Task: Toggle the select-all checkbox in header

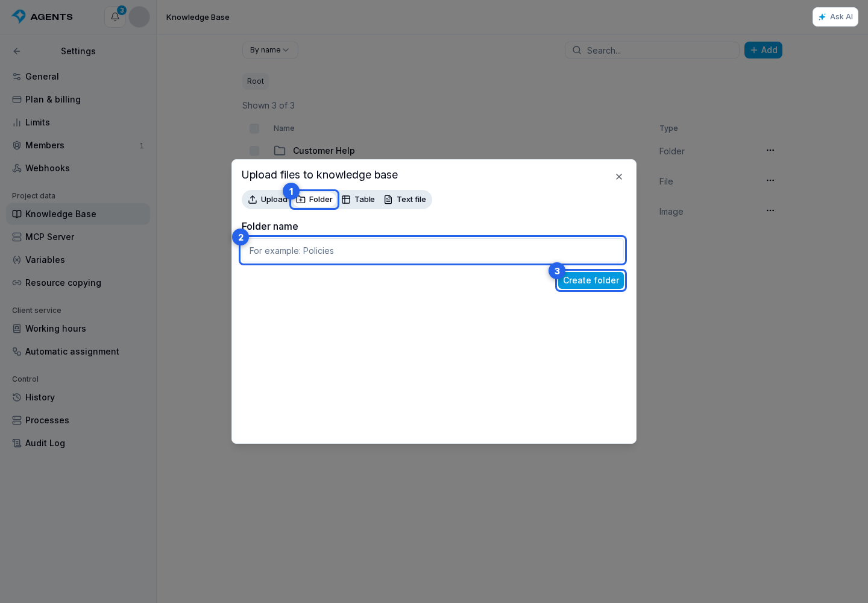Action: [x=254, y=128]
